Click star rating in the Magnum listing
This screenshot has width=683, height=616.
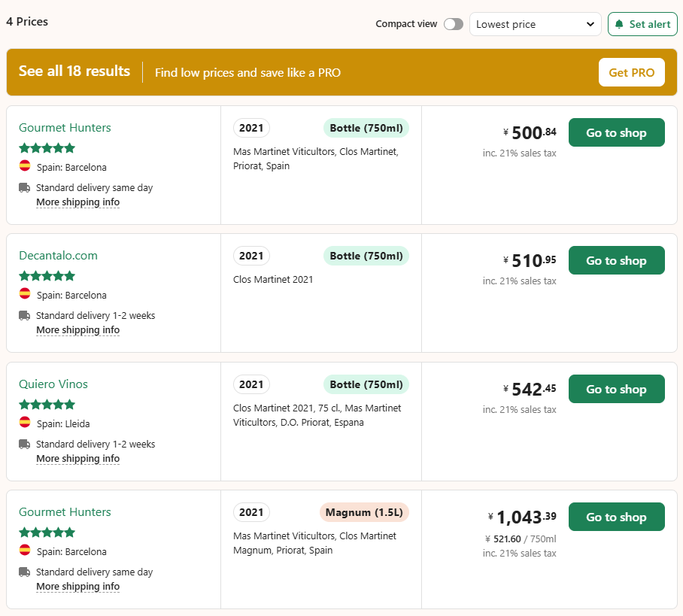tap(47, 533)
